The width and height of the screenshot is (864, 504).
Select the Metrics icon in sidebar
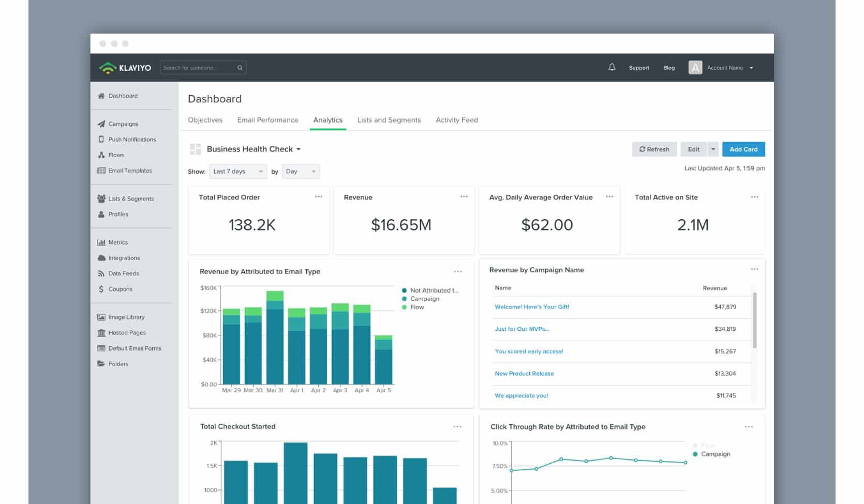tap(101, 242)
